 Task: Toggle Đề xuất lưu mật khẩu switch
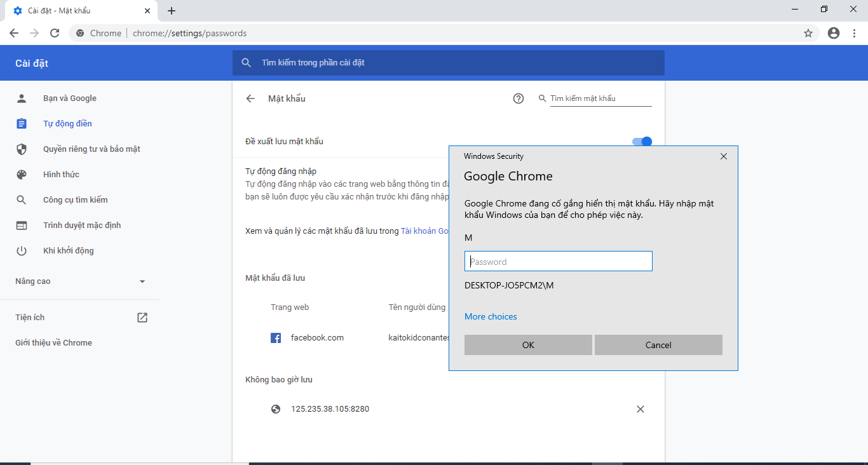(642, 142)
